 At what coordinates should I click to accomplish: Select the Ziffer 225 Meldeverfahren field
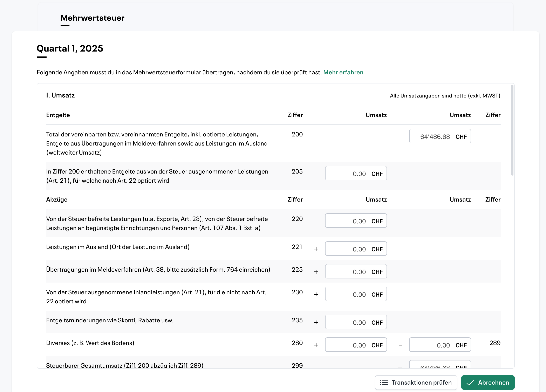click(x=356, y=271)
